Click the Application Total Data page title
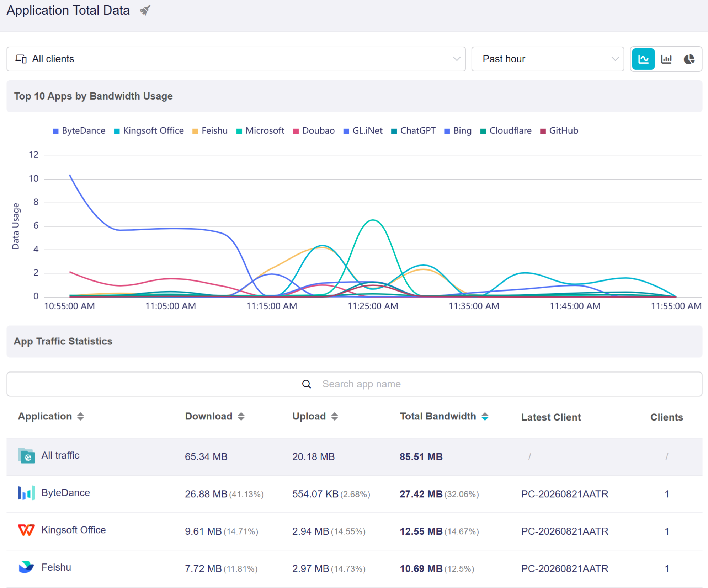The image size is (708, 588). [x=68, y=10]
